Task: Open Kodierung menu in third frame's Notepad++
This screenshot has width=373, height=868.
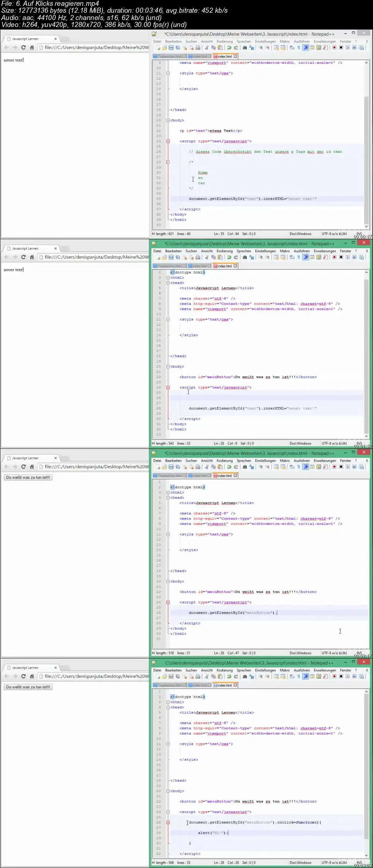Action: [x=225, y=461]
